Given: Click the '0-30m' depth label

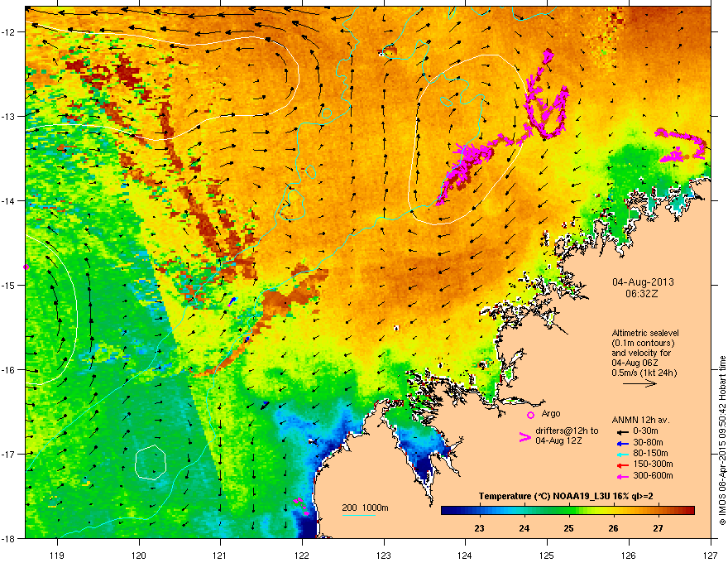Looking at the screenshot, I should pyautogui.click(x=645, y=431).
